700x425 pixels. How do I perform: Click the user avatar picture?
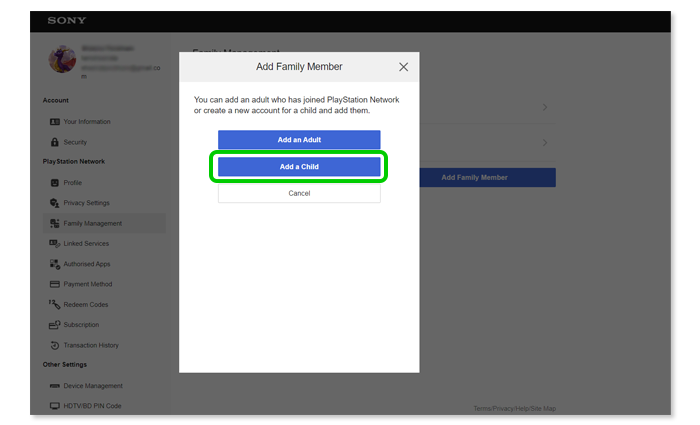coord(62,59)
